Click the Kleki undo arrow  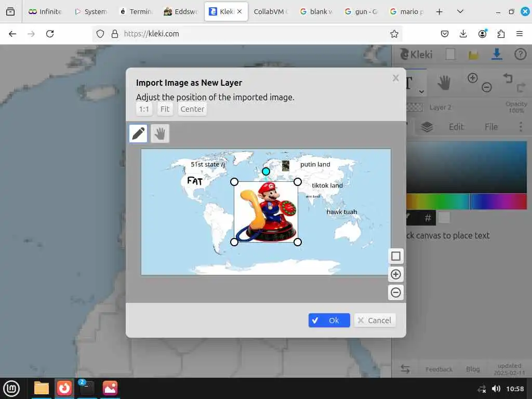(x=508, y=78)
